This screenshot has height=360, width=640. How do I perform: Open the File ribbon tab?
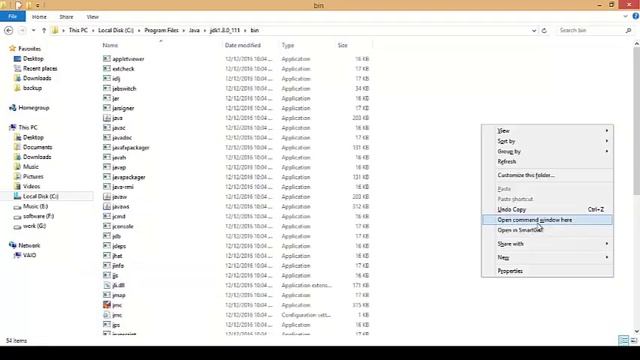click(x=13, y=16)
